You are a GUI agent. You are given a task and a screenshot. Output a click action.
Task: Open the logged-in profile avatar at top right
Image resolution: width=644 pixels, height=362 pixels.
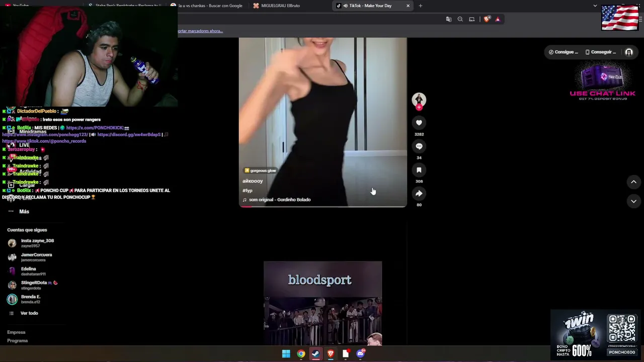click(x=629, y=52)
